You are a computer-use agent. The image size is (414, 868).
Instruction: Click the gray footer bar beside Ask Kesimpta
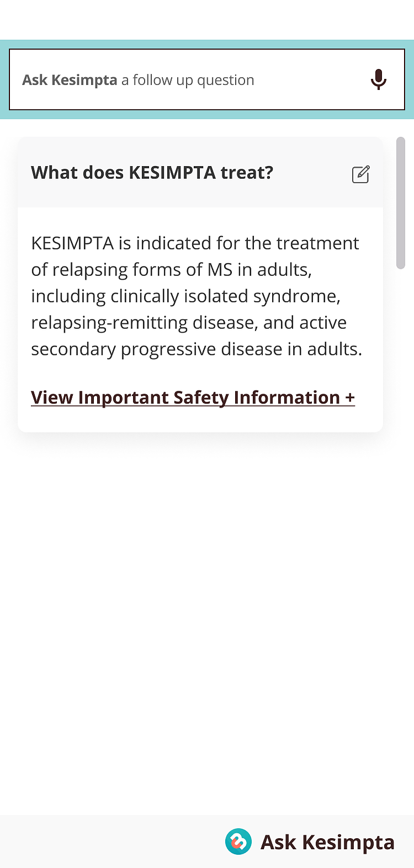click(x=110, y=842)
